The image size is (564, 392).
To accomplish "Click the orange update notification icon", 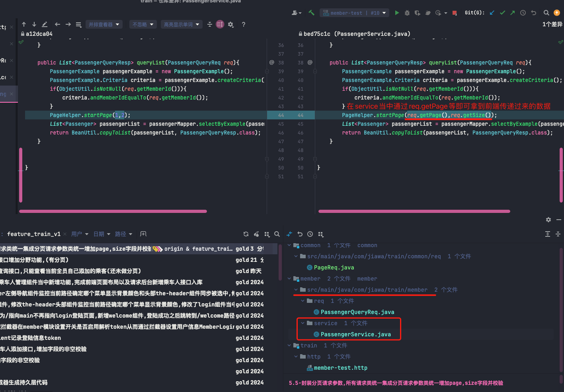I will point(557,13).
